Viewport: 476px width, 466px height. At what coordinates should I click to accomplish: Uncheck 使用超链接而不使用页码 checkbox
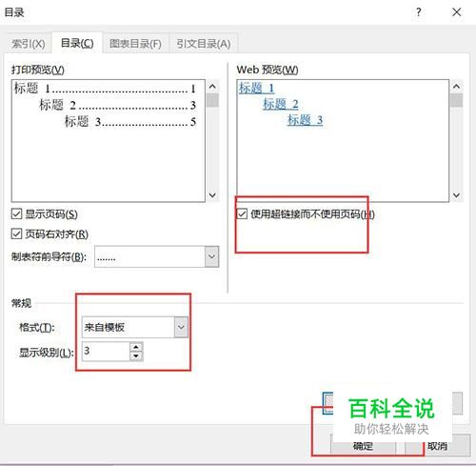tap(242, 213)
